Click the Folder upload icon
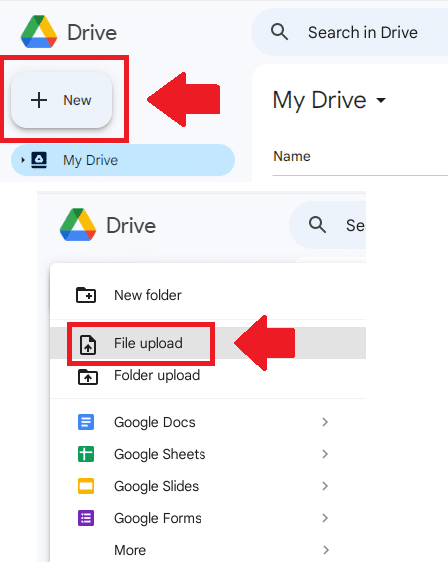 [88, 377]
